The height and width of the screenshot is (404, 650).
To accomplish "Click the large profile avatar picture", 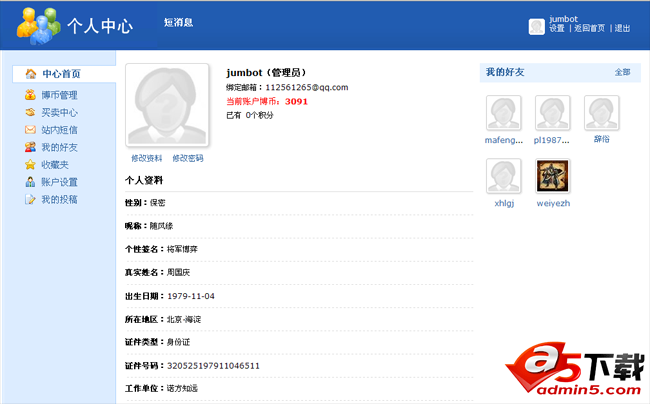I will click(167, 105).
